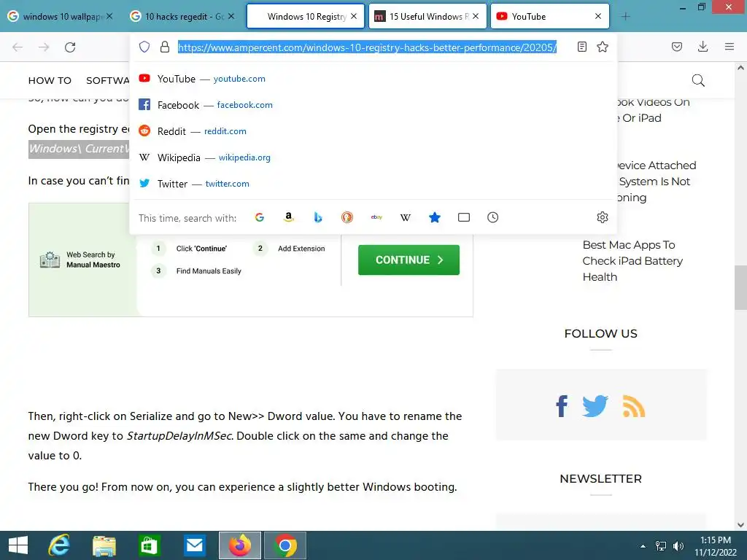Open the RSS feed icon
747x560 pixels.
coord(634,406)
